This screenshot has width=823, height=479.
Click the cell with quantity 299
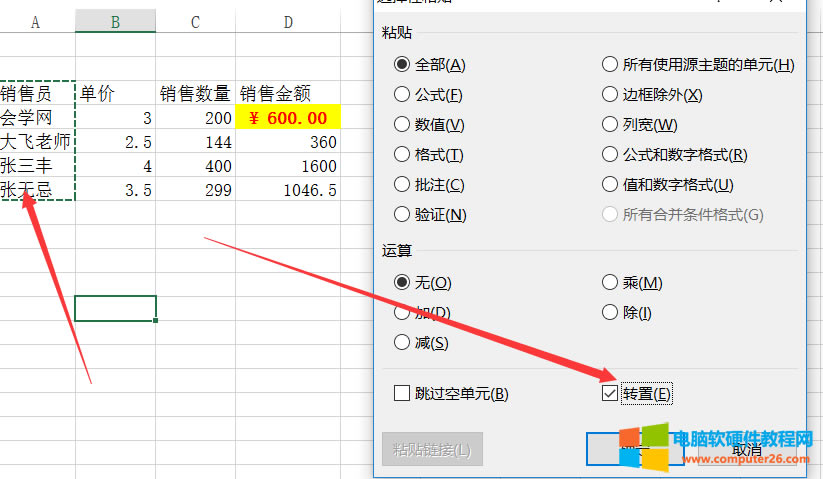click(195, 189)
